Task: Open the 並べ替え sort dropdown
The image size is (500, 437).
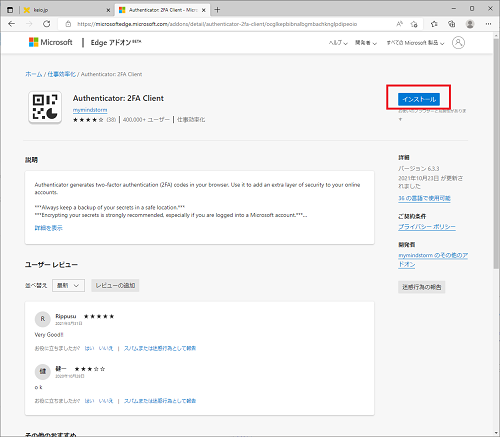Action: tap(68, 285)
